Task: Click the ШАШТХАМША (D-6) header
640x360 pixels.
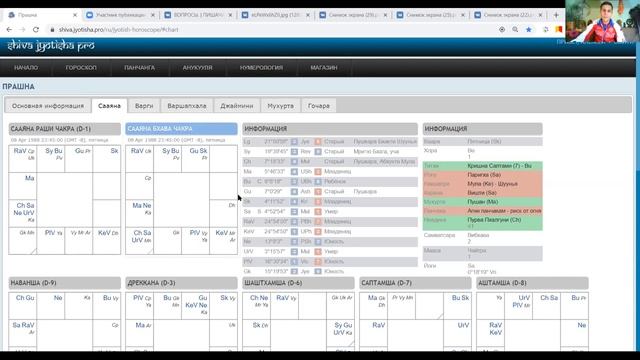Action: point(298,283)
